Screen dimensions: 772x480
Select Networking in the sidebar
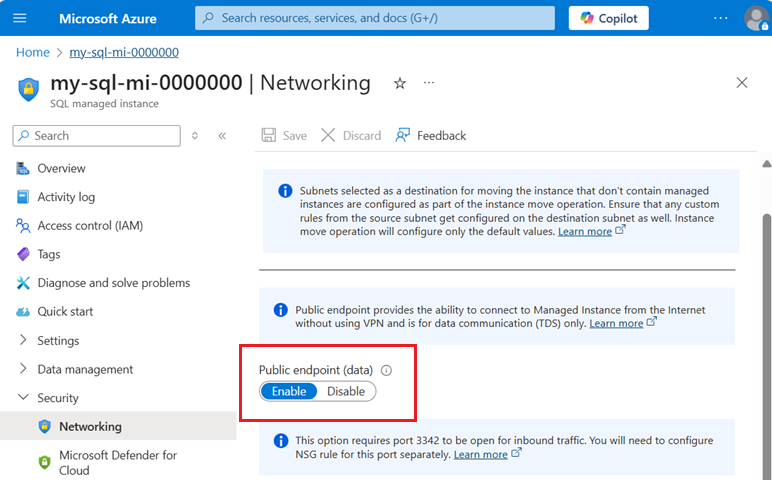pyautogui.click(x=118, y=426)
